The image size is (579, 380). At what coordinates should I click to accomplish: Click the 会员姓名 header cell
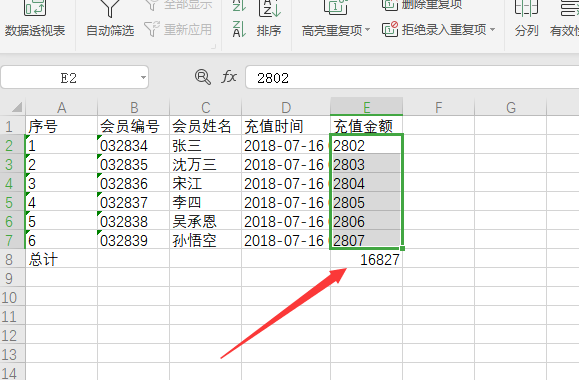pos(205,126)
